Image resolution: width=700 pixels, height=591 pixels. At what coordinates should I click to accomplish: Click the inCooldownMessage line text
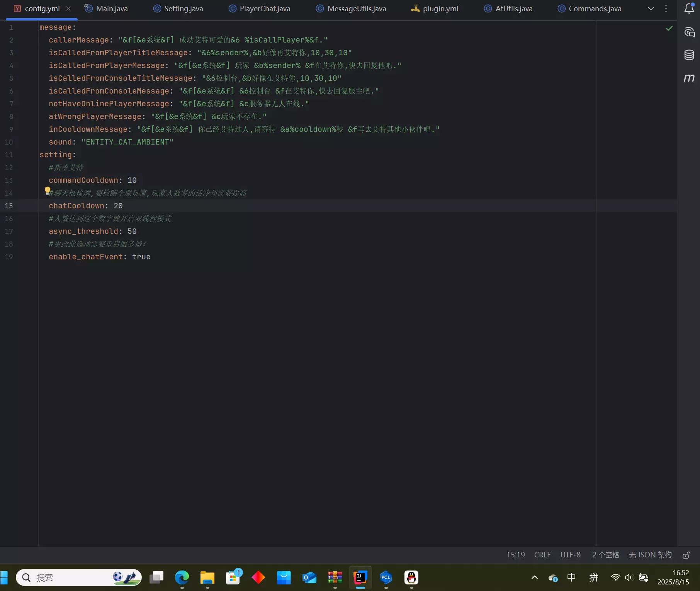click(x=244, y=129)
